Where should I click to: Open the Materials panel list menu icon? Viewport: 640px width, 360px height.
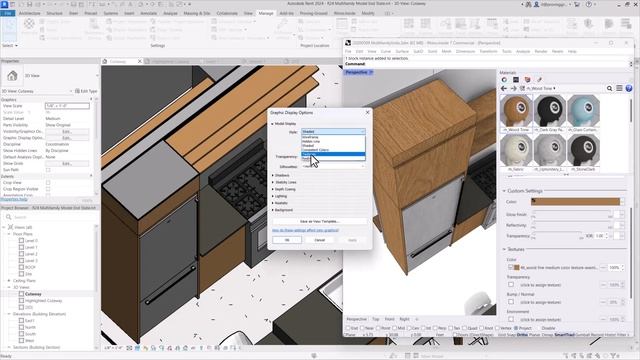619,88
